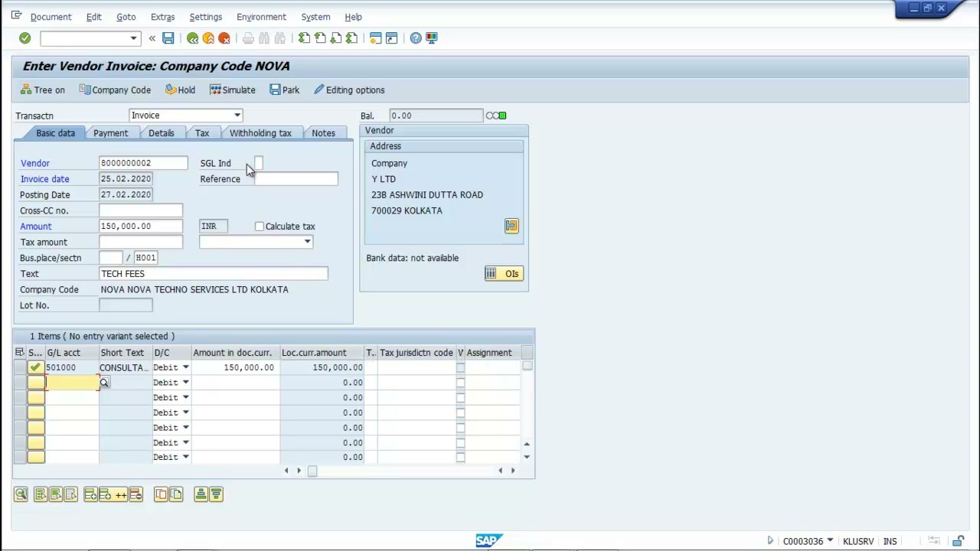Open Customize local layout monitor icon
Image resolution: width=980 pixels, height=551 pixels.
[x=432, y=38]
